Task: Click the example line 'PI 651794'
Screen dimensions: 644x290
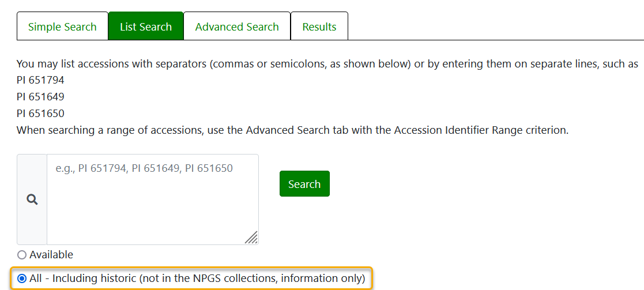Action: tap(40, 80)
